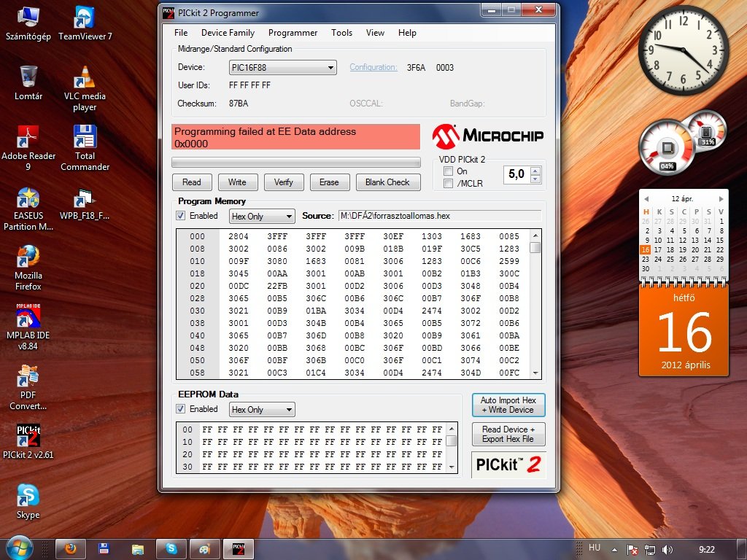Open the Programmer menu

click(293, 33)
